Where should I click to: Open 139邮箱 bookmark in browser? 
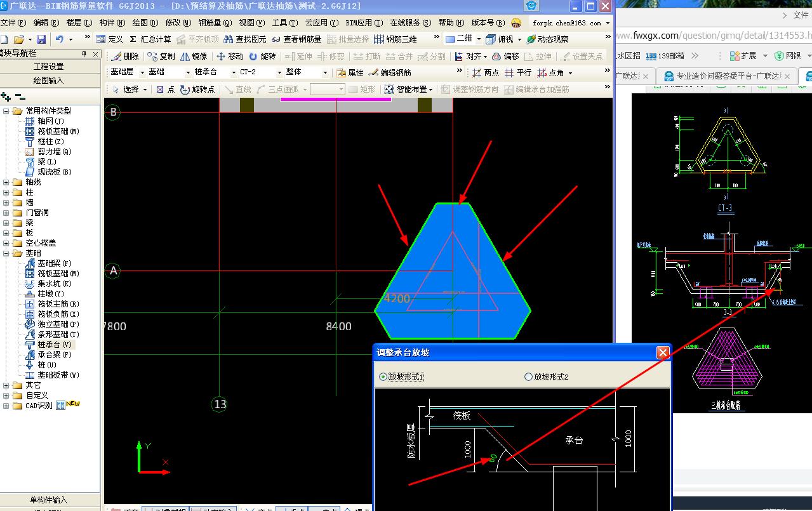click(x=665, y=56)
